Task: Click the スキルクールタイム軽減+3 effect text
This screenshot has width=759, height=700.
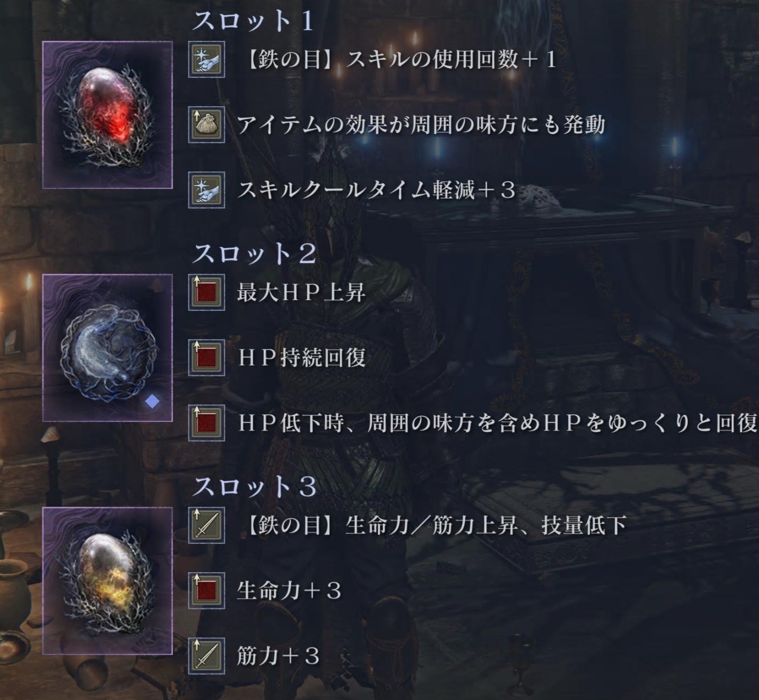Action: (377, 191)
